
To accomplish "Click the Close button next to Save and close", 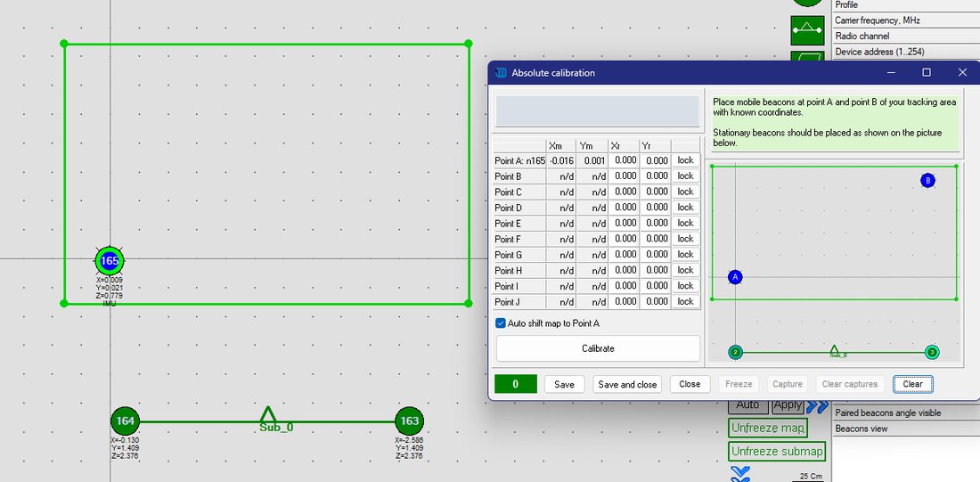I will (x=690, y=384).
